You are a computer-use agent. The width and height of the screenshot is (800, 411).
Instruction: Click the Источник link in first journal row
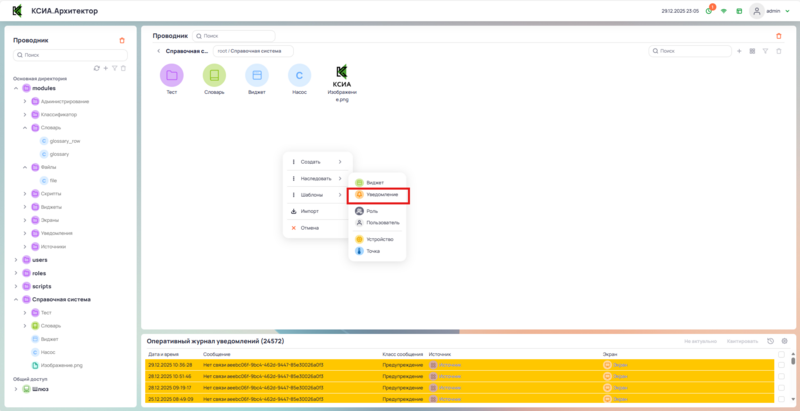coord(449,365)
